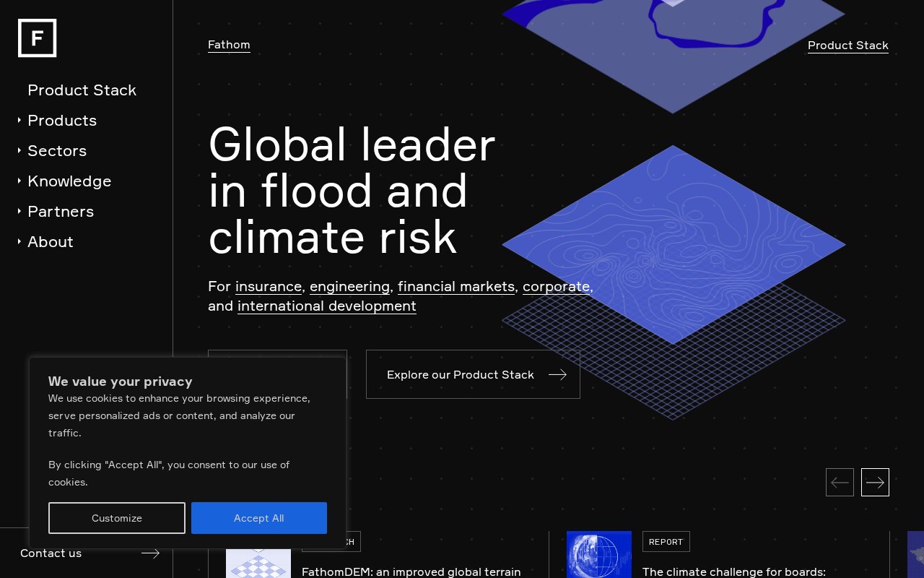Expand the Partners menu arrow
This screenshot has width=924, height=578.
[x=19, y=211]
